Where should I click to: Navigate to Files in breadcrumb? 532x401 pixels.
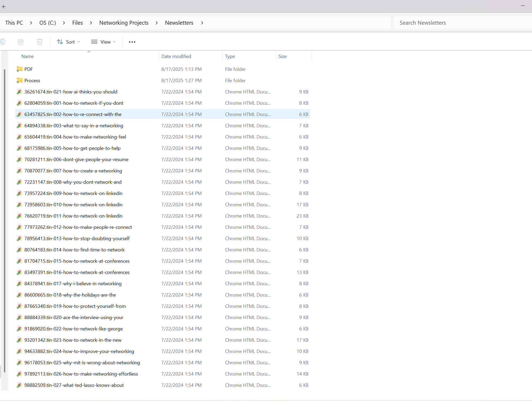[77, 23]
